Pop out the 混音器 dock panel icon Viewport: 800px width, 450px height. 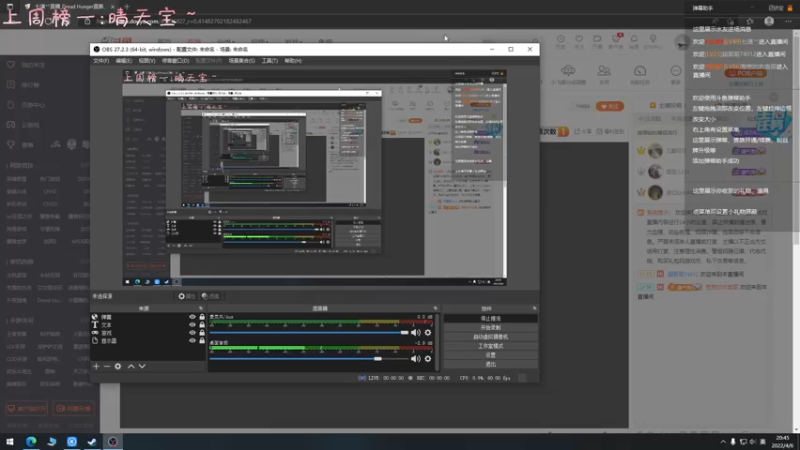pyautogui.click(x=435, y=308)
